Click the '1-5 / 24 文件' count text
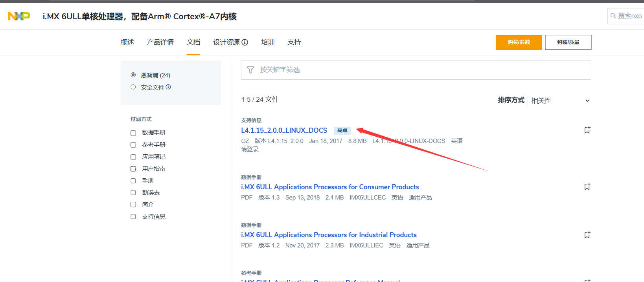 [x=260, y=99]
